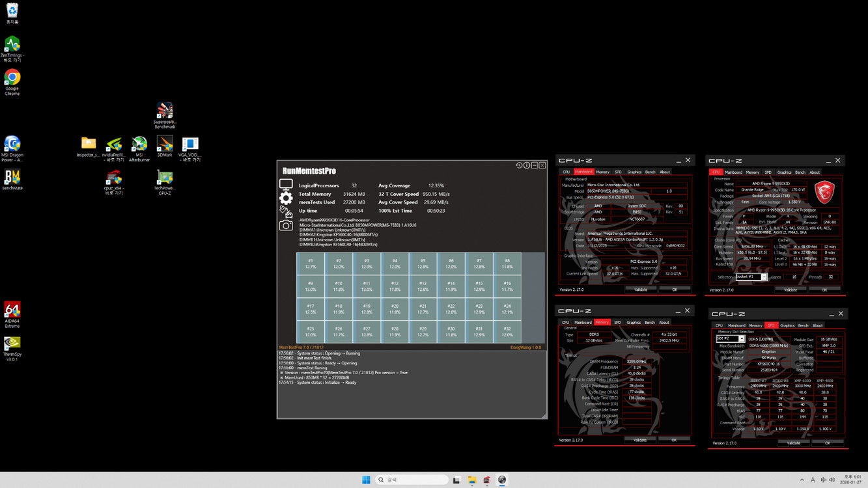Screen dimensions: 868x488
Task: Open the Mainboard tab in the CPU-Z Memory window
Action: pos(583,323)
